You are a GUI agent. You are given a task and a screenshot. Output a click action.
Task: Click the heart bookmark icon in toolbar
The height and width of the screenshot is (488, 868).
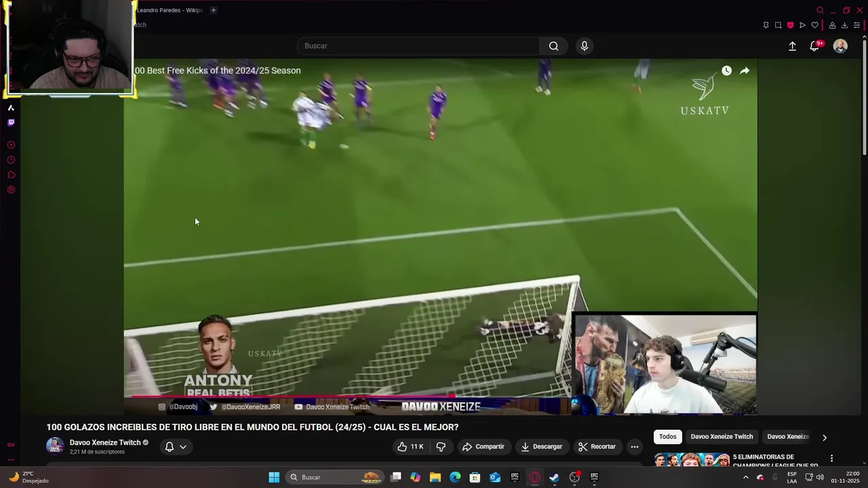pyautogui.click(x=814, y=25)
